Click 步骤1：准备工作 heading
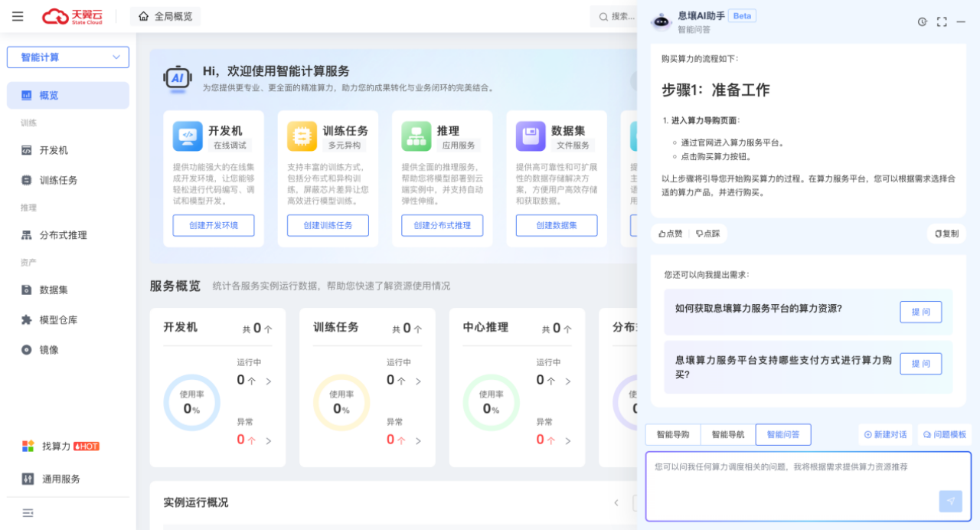The width and height of the screenshot is (980, 530). point(716,90)
